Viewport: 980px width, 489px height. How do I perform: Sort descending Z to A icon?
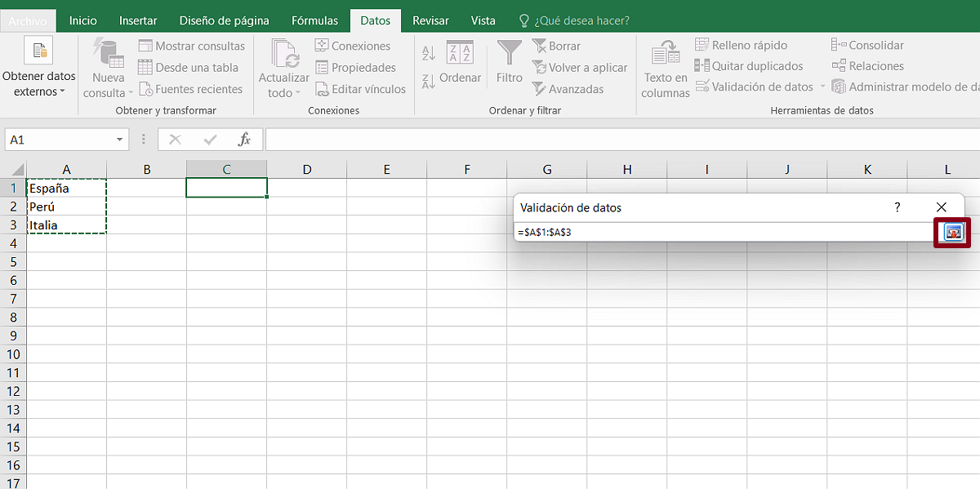pos(429,81)
